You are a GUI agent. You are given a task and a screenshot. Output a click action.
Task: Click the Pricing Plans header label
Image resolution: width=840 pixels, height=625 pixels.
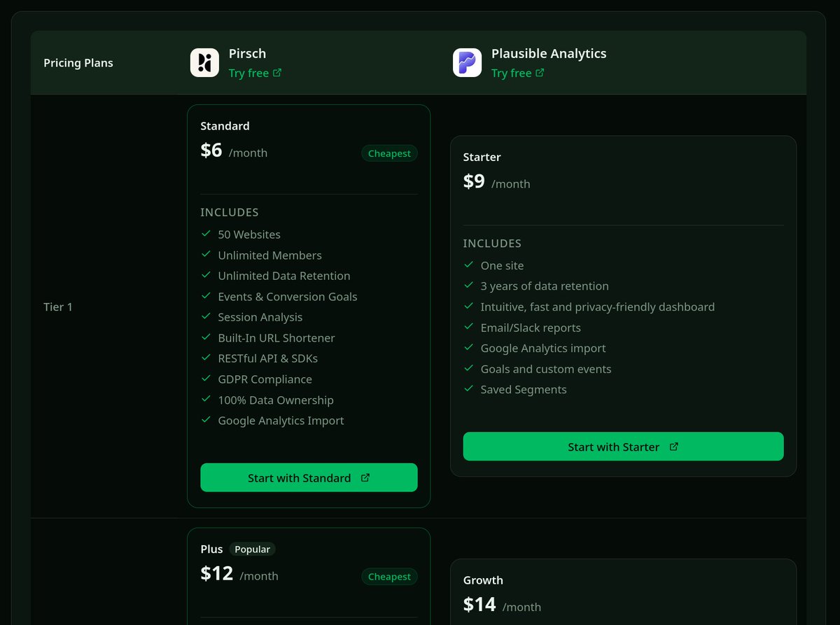[78, 63]
